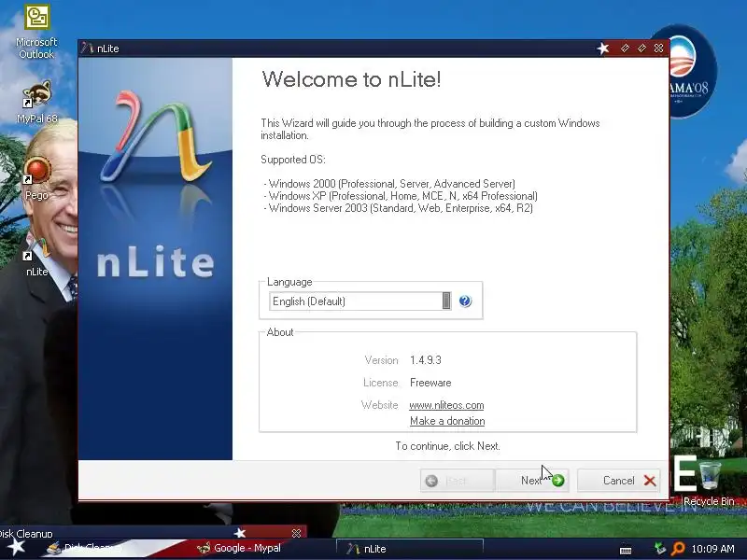Screen dimensions: 747x560
Task: Click nLite title bar app icon
Action: (x=87, y=49)
